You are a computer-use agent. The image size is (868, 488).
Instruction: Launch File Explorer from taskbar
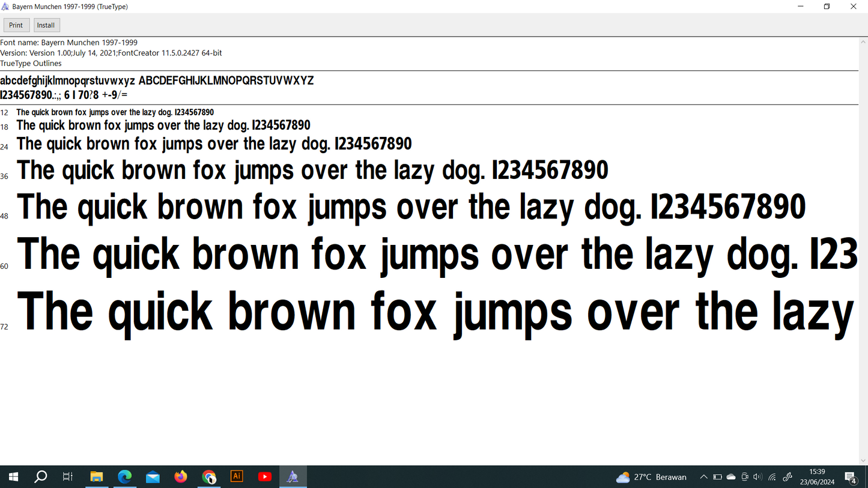[97, 477]
